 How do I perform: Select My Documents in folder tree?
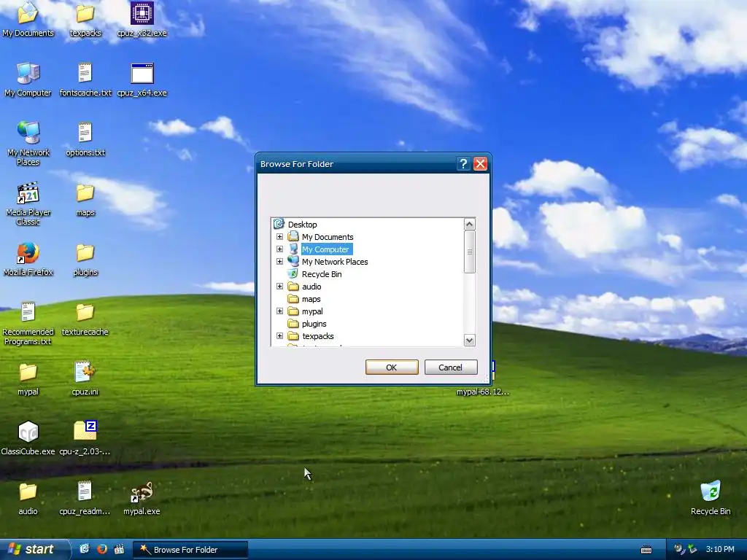coord(328,237)
